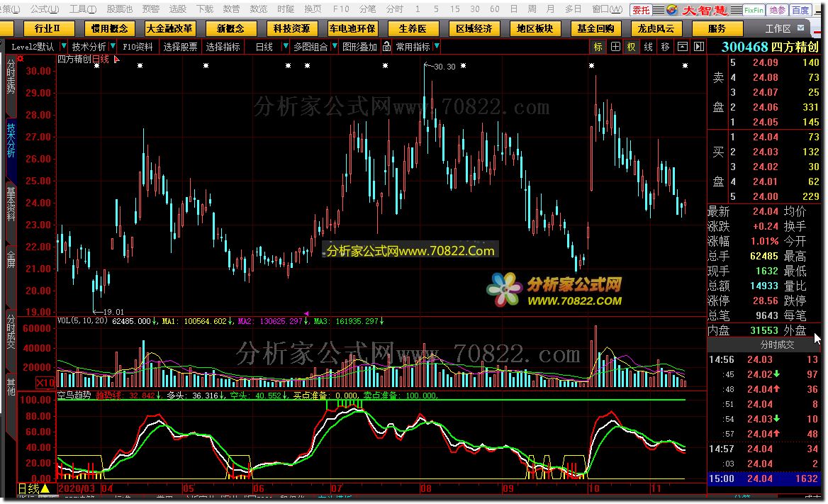Open the 股票池 menu
828x504 pixels.
pos(119,9)
